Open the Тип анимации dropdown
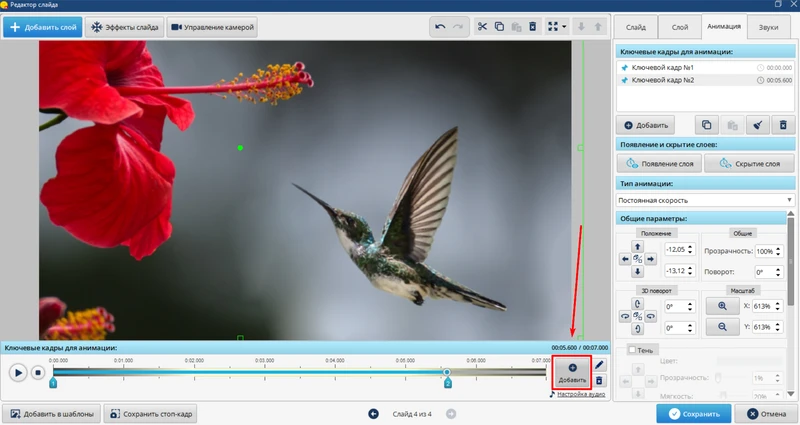Screen dimensions: 800x425 click(x=705, y=200)
